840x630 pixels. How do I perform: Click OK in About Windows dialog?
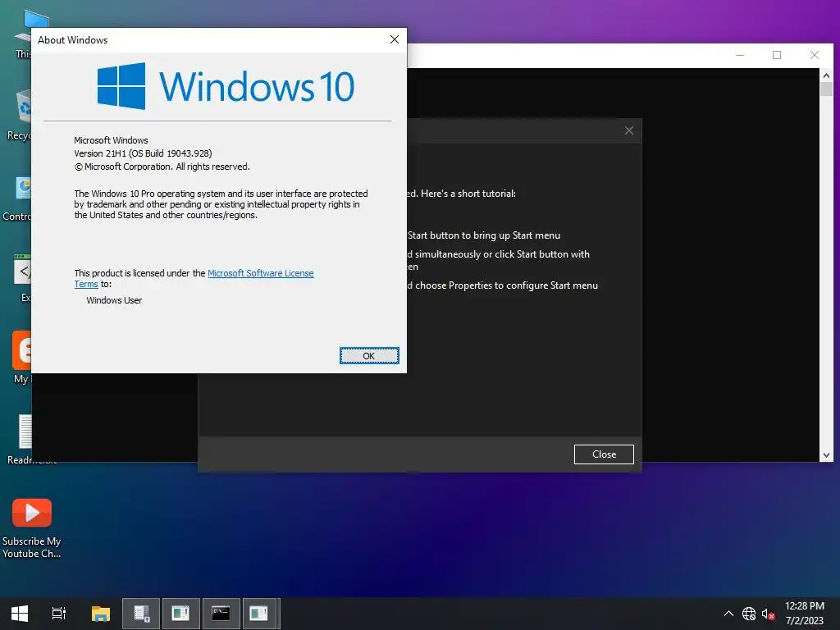click(369, 356)
